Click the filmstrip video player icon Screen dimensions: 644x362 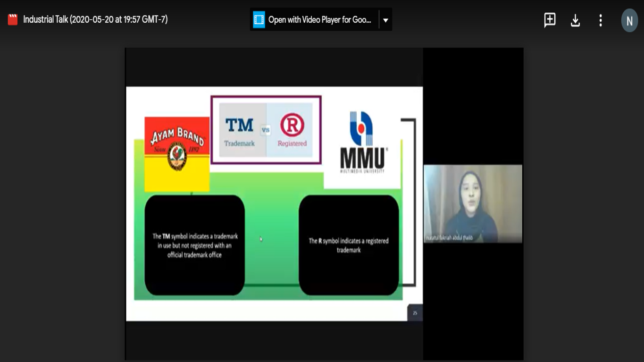[x=259, y=20]
